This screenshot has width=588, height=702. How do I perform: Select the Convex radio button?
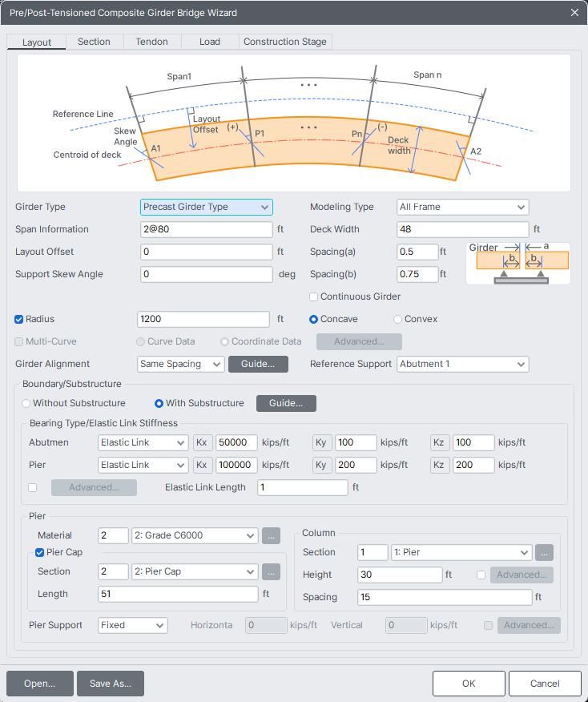397,319
